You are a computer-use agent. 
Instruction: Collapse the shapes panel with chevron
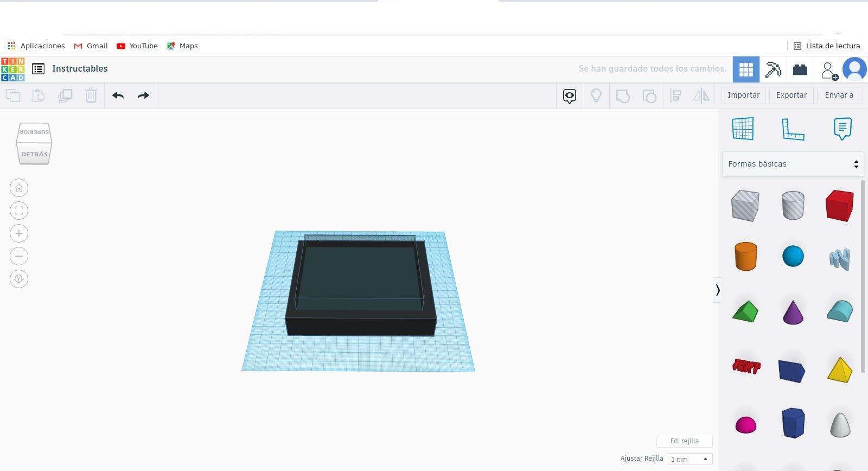pos(717,290)
